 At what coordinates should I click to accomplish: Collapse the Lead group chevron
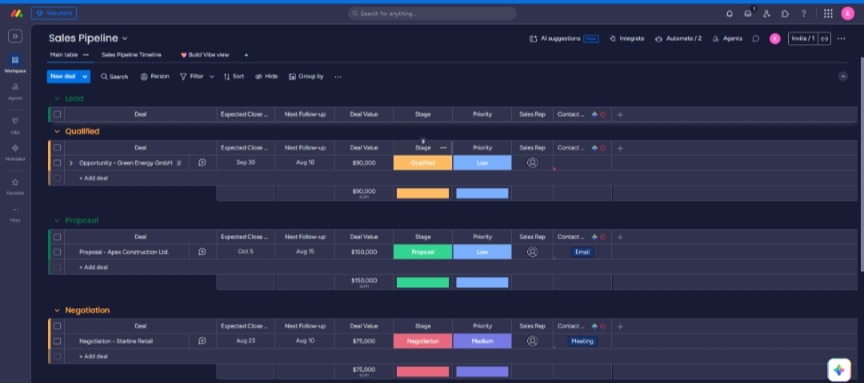coord(56,99)
